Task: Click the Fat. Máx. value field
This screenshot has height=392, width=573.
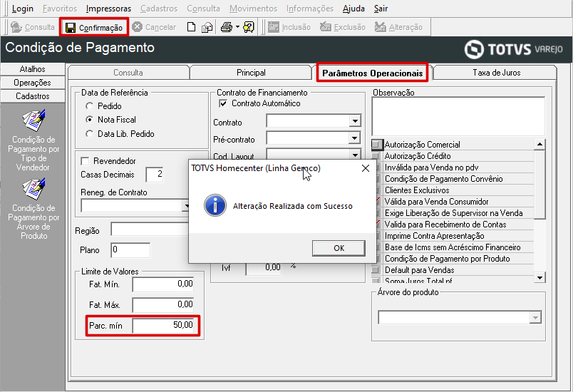Action: (163, 304)
